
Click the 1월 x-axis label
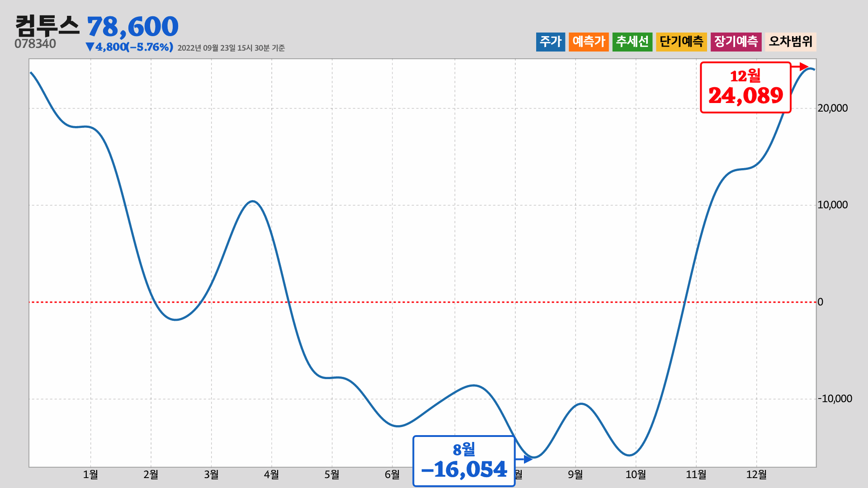point(90,474)
